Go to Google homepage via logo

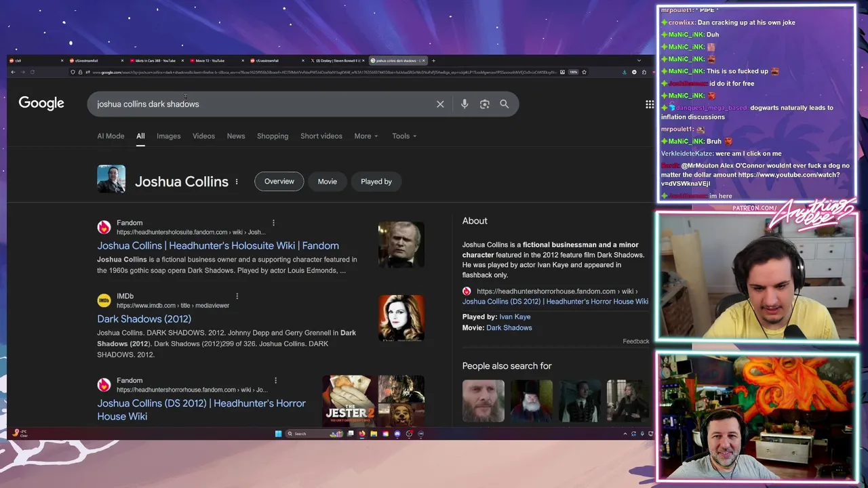(41, 103)
